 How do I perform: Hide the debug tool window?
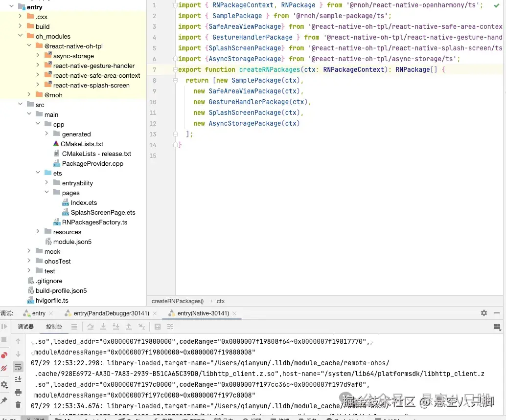pyautogui.click(x=497, y=312)
